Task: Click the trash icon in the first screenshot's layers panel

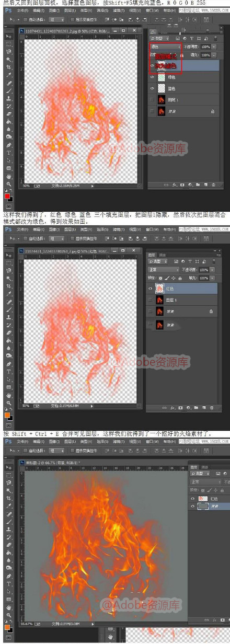Action: [213, 185]
